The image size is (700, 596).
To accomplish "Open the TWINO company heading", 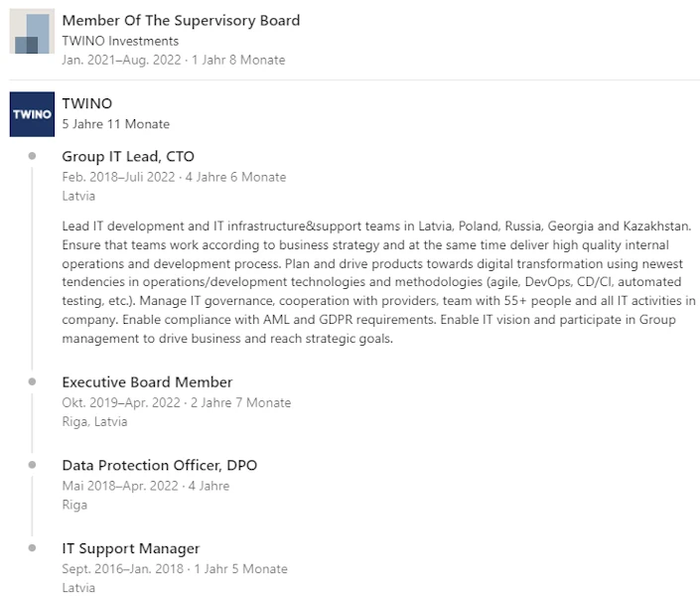I will coord(87,103).
